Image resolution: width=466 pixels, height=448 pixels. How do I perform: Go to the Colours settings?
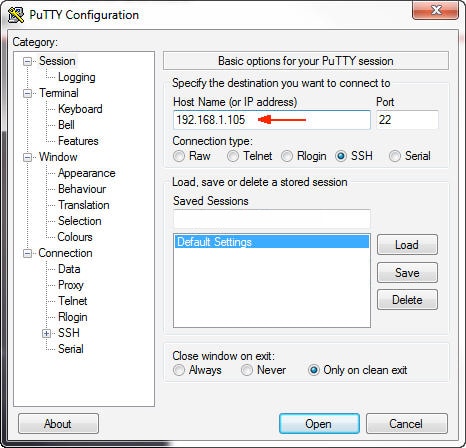(75, 237)
